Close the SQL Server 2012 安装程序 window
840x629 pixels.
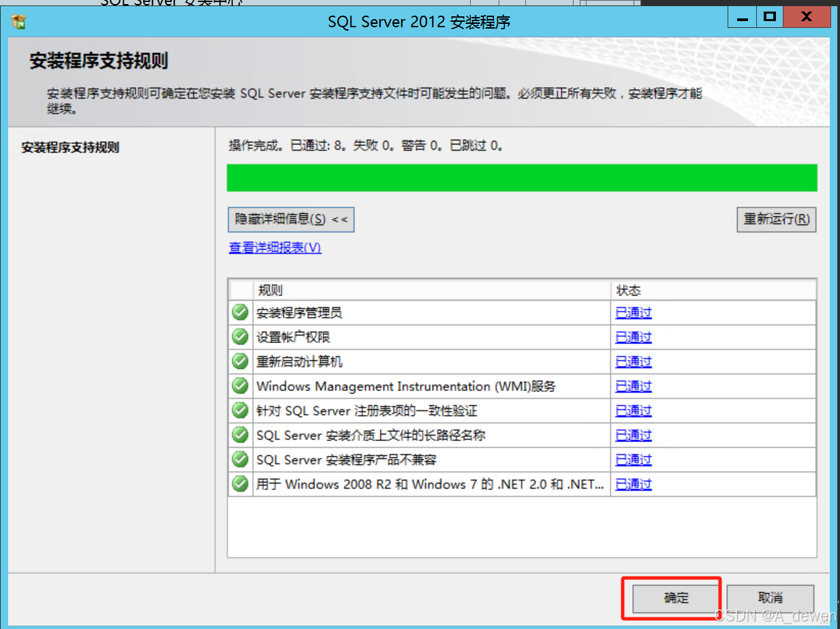pyautogui.click(x=807, y=16)
